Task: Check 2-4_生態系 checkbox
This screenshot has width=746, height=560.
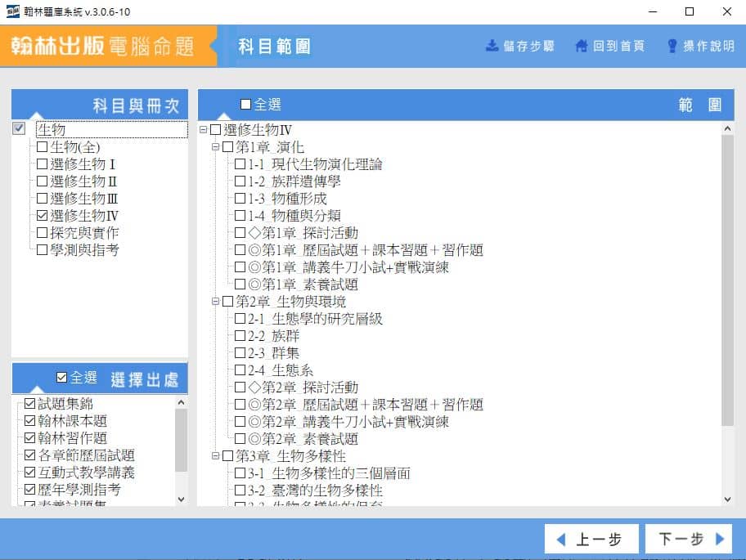Action: point(240,370)
